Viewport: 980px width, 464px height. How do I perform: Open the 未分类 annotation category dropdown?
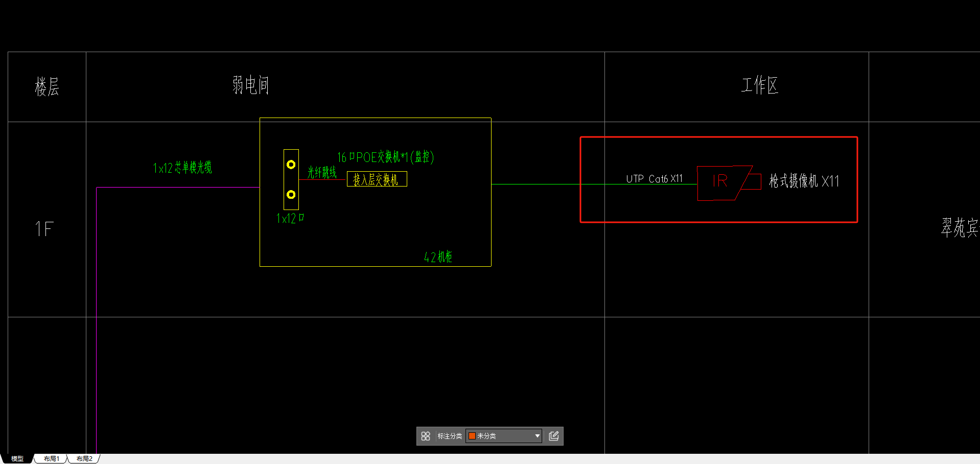coord(504,436)
